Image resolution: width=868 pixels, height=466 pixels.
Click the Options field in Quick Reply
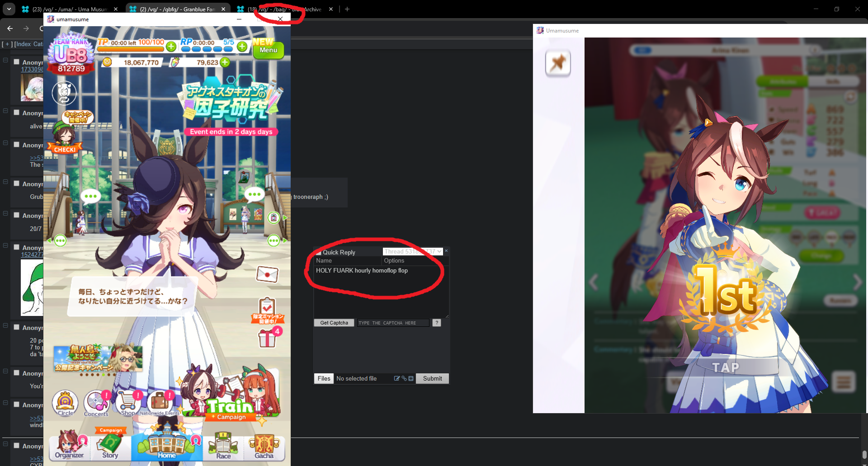coord(415,261)
